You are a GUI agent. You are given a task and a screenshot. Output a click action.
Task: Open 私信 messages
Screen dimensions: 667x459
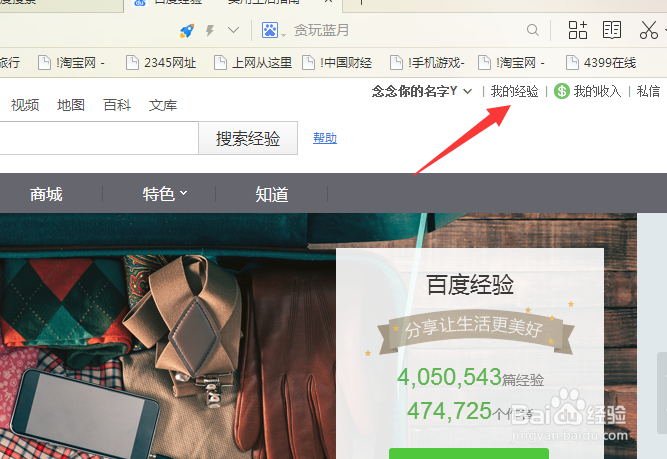point(648,91)
